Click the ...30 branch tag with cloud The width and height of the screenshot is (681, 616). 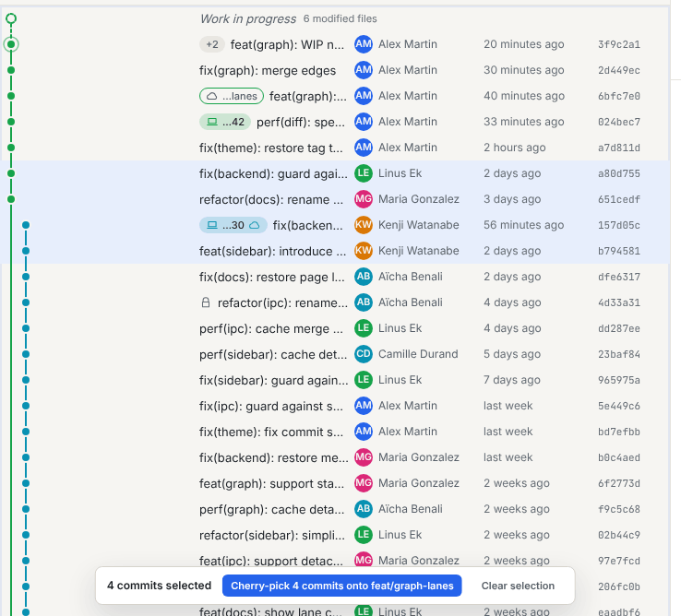point(233,225)
